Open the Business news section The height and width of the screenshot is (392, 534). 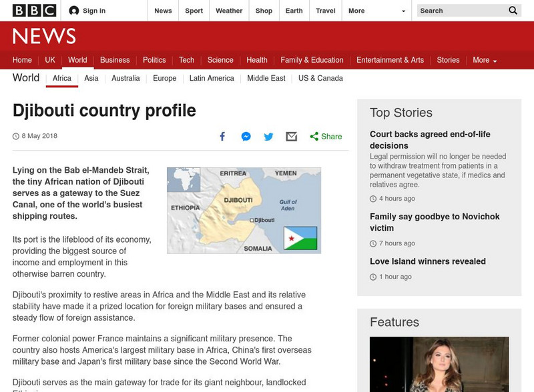tap(115, 60)
